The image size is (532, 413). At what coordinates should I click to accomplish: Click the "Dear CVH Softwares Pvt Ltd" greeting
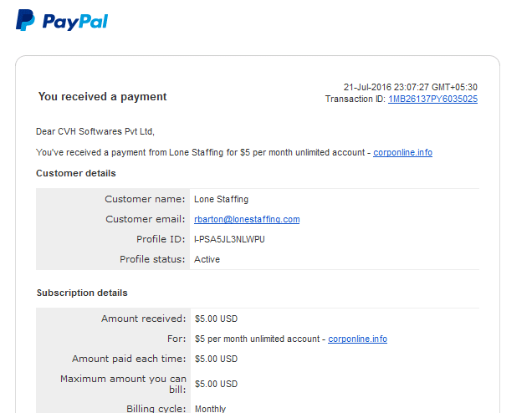click(95, 131)
